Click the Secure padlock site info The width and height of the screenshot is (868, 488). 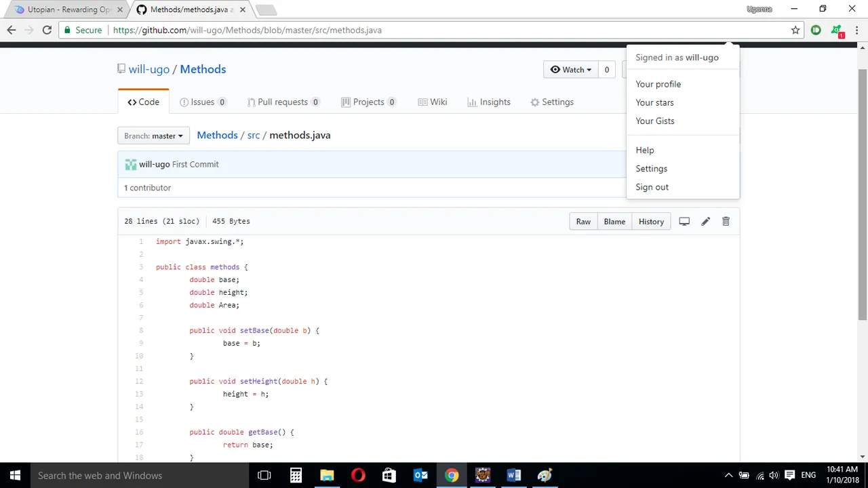click(x=83, y=30)
